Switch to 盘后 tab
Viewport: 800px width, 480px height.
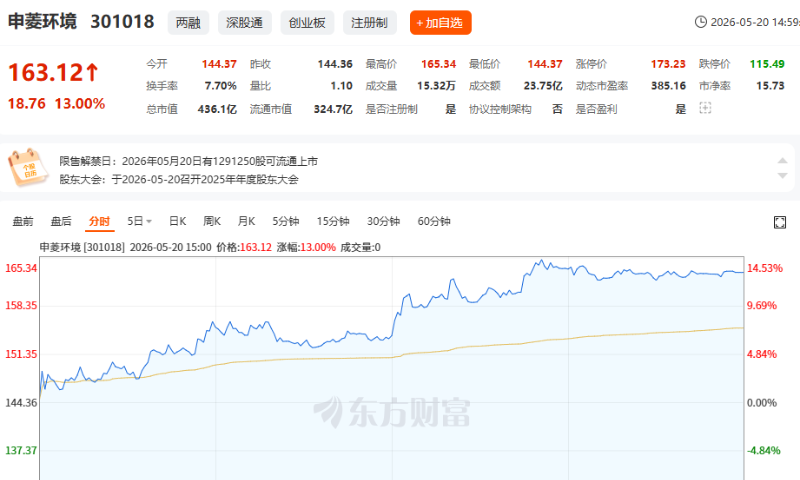[x=61, y=221]
